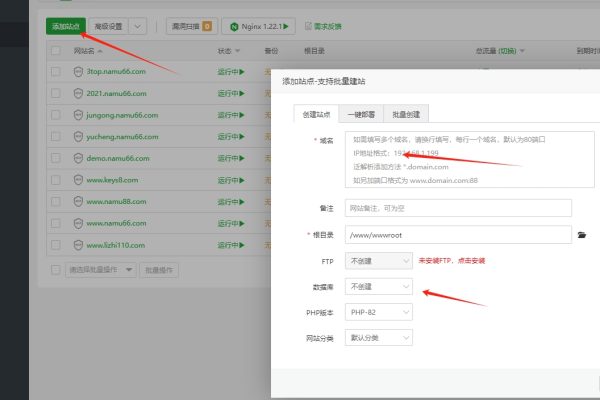Switch to the 批量创建 tab
Screen dimensions: 600x400
[x=406, y=114]
